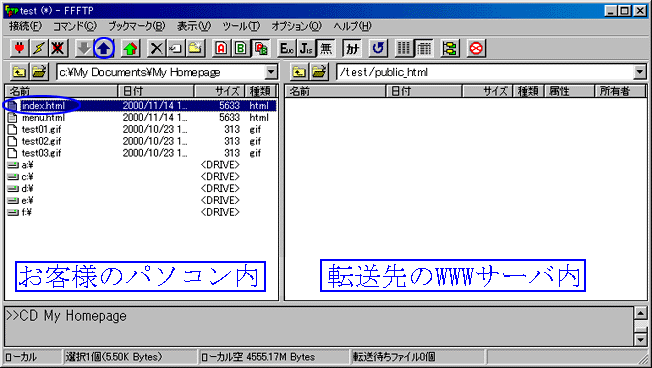The image size is (652, 368).
Task: Click the folder sync toolbar icon
Action: pyautogui.click(x=449, y=49)
